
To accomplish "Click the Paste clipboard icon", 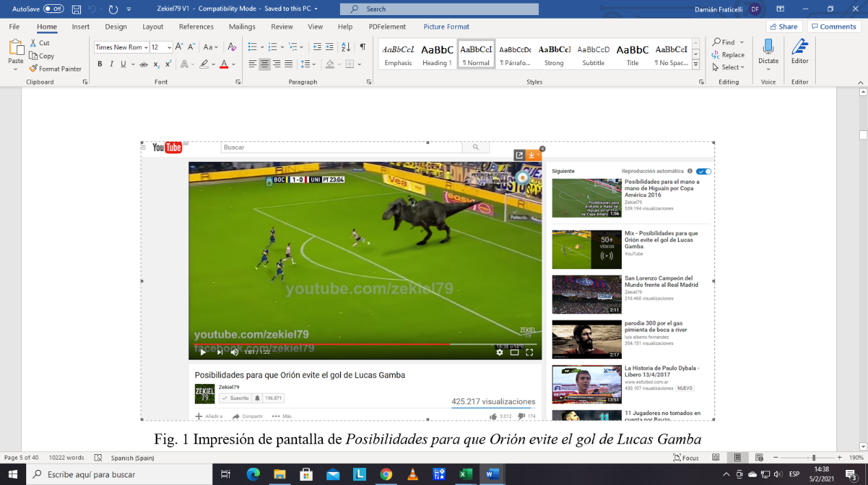I will tap(16, 47).
